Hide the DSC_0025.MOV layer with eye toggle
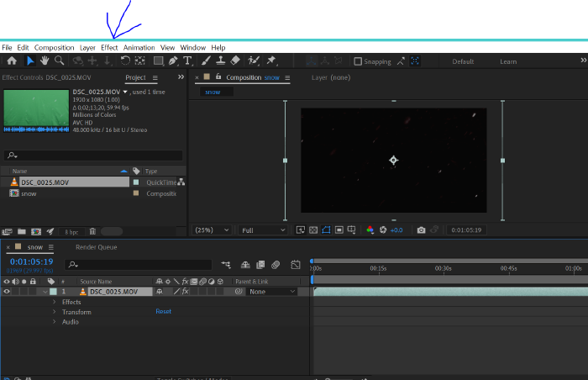This screenshot has height=380, width=588. (x=7, y=292)
